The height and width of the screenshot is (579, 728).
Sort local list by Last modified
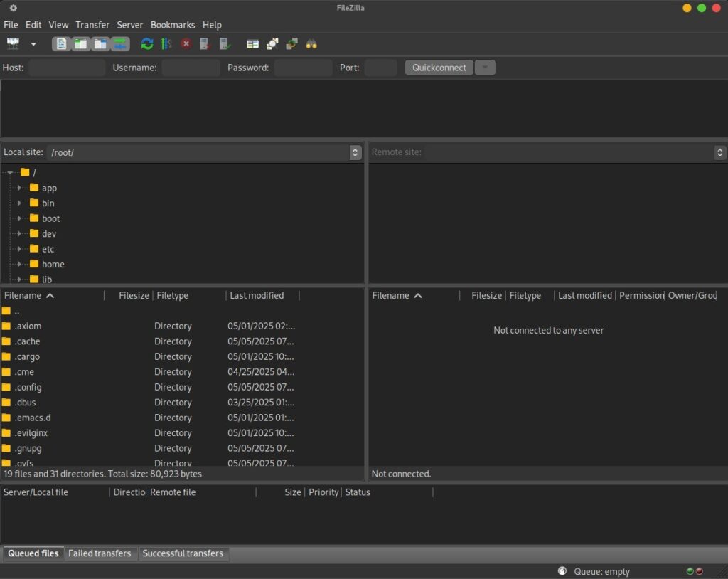(263, 295)
